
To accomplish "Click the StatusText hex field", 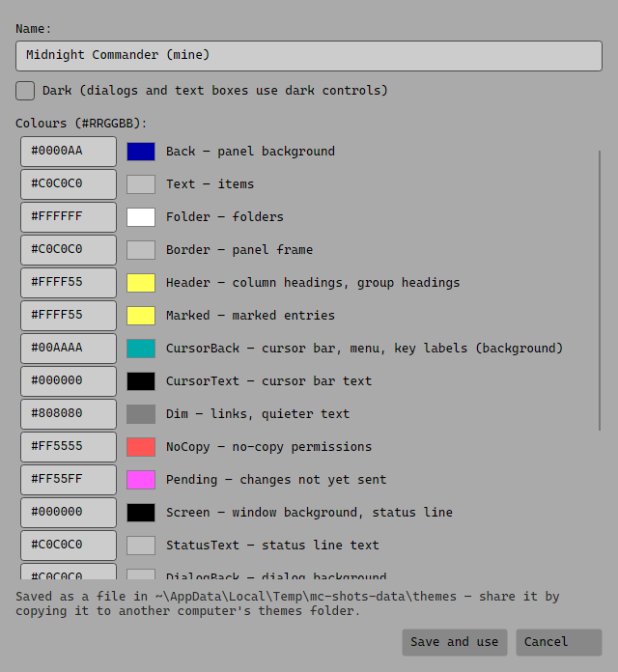I will click(x=69, y=546).
